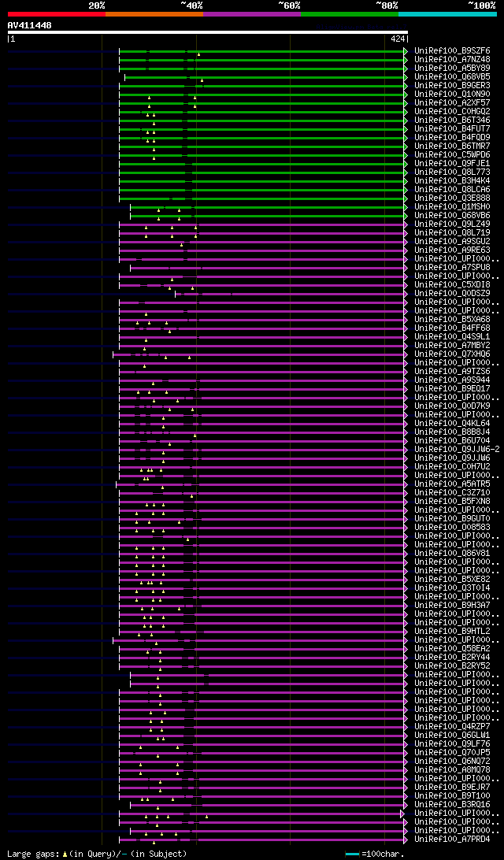The width and height of the screenshot is (504, 860).
Task: Click the cyan ~100% identity legend segment
Action: pyautogui.click(x=447, y=13)
